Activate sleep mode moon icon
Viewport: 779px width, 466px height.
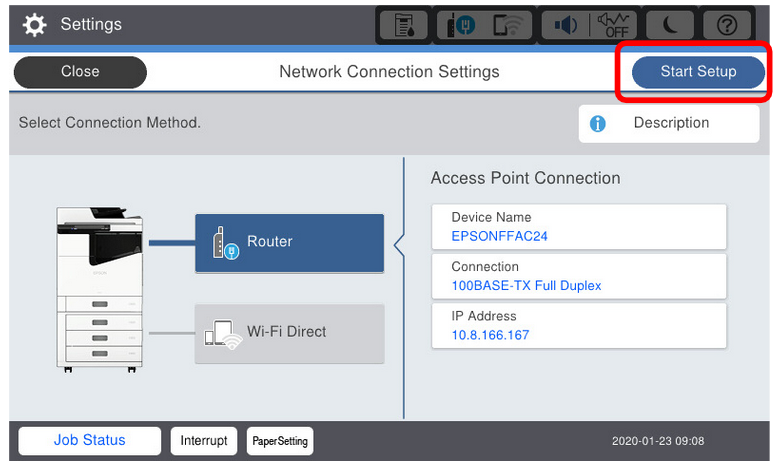[x=670, y=24]
